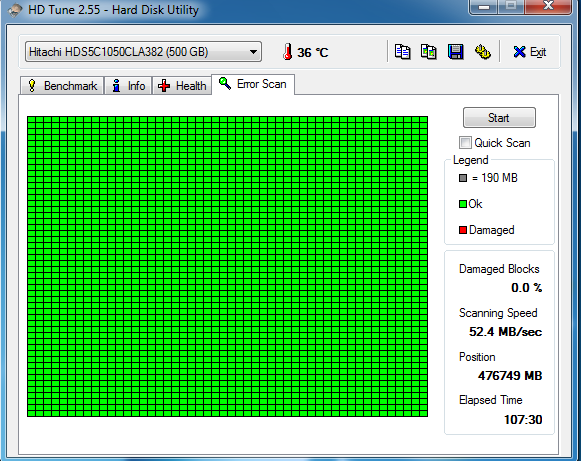The width and height of the screenshot is (583, 464).
Task: Start the error scan
Action: (x=499, y=118)
